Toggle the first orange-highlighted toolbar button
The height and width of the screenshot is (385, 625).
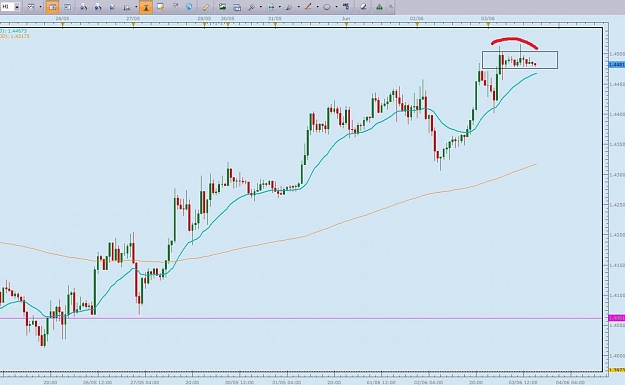click(x=52, y=7)
